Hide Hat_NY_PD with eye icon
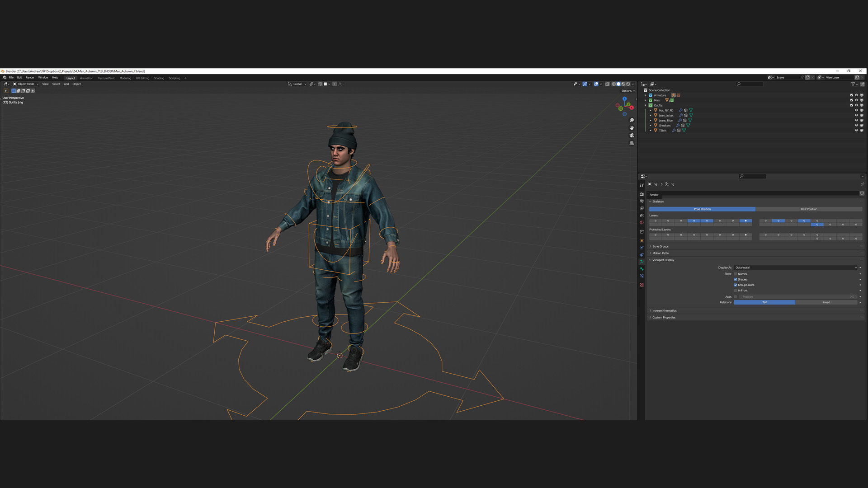The image size is (868, 488). tap(856, 110)
